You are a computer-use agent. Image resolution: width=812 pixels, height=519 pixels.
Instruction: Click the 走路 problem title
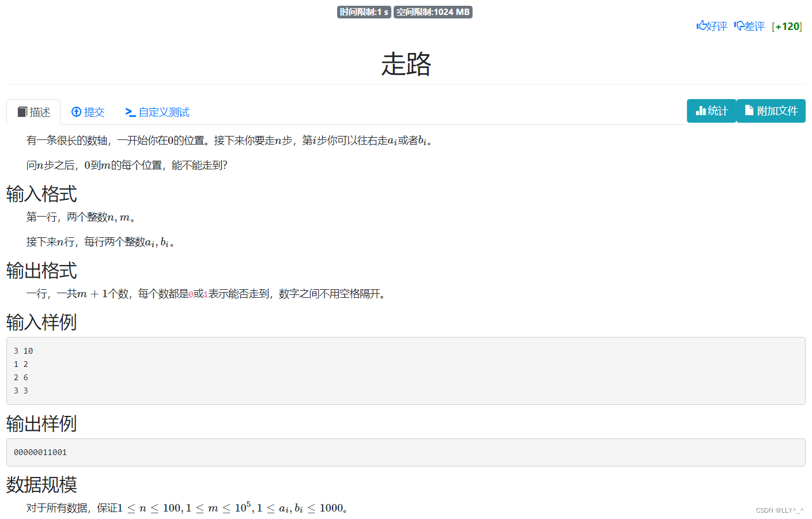(406, 63)
